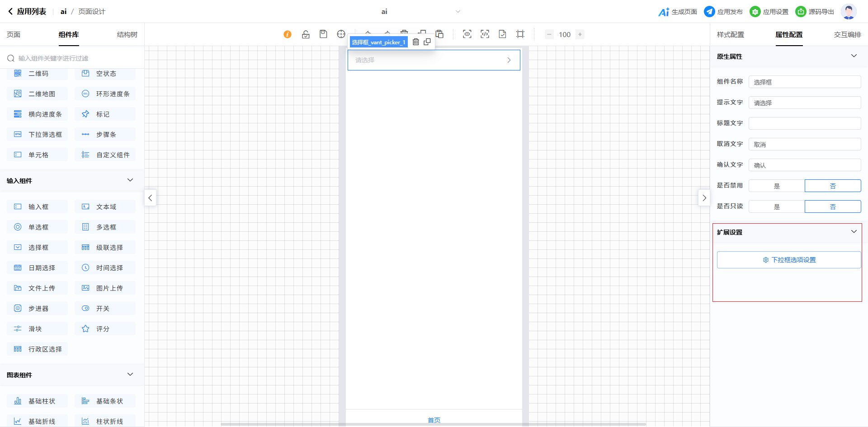Click the save icon in toolbar

point(323,34)
